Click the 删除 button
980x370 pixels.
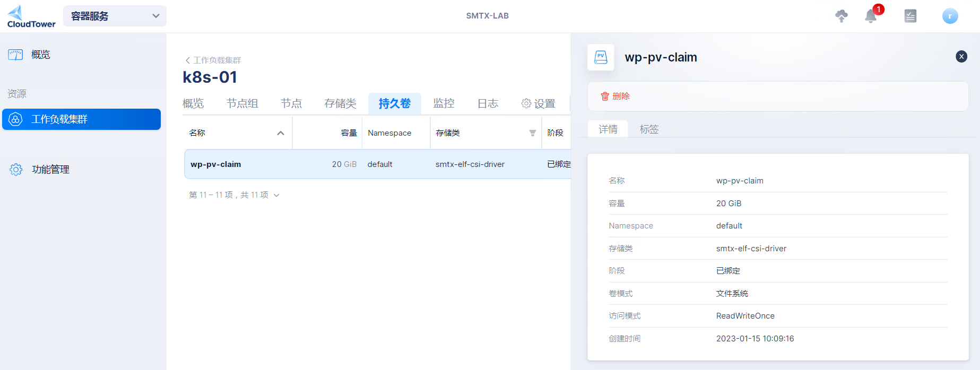[x=615, y=96]
